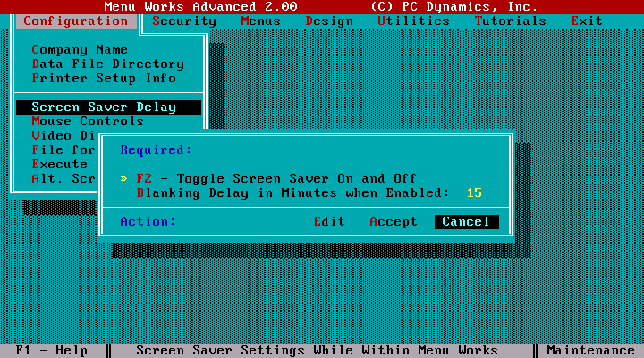This screenshot has height=358, width=644.
Task: Choose Printer Setup Info entry
Action: click(x=104, y=79)
